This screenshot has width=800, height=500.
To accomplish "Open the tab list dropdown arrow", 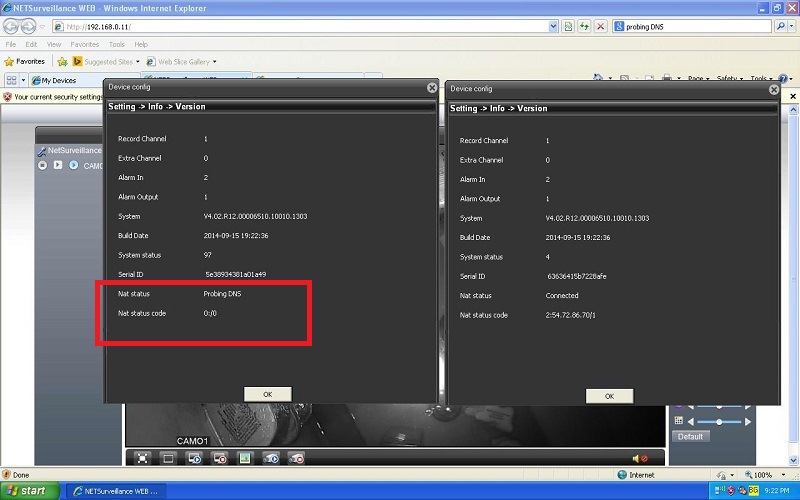I will click(x=23, y=80).
